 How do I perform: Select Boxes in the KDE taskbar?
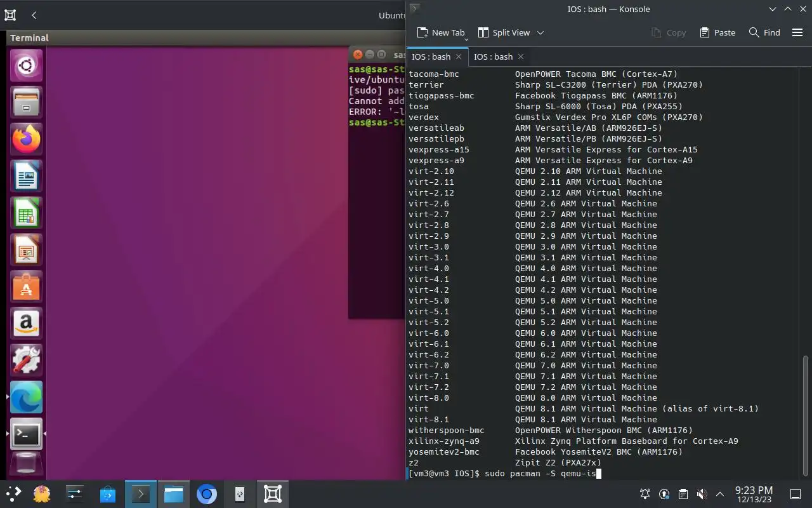point(273,494)
